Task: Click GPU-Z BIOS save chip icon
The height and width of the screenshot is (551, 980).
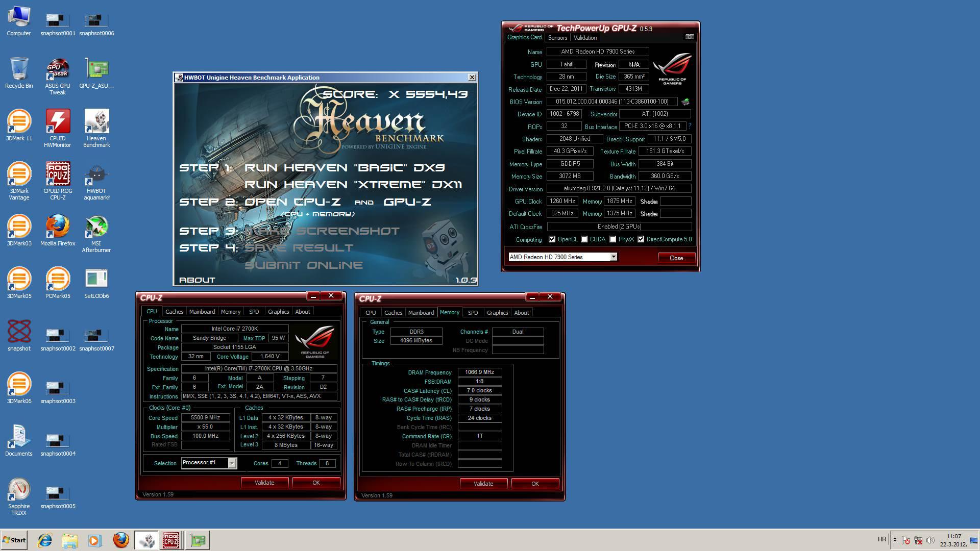Action: click(x=685, y=102)
